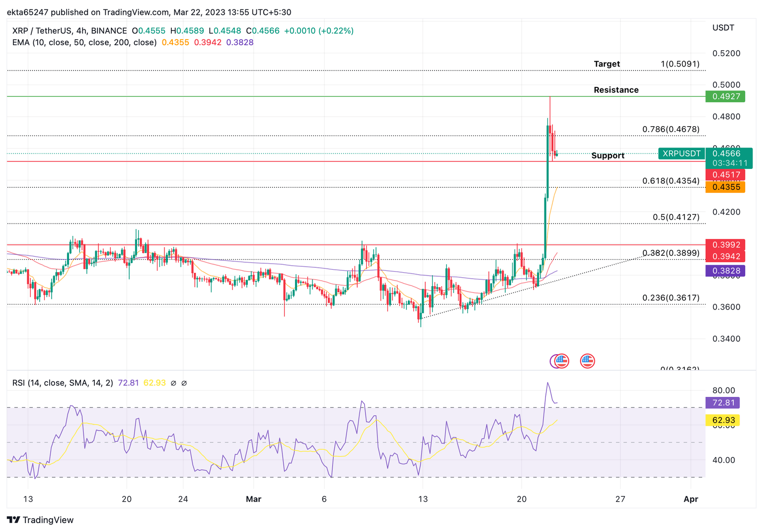The image size is (763, 532).
Task: Click the TradingView logo glyph at bottom left
Action: (14, 520)
